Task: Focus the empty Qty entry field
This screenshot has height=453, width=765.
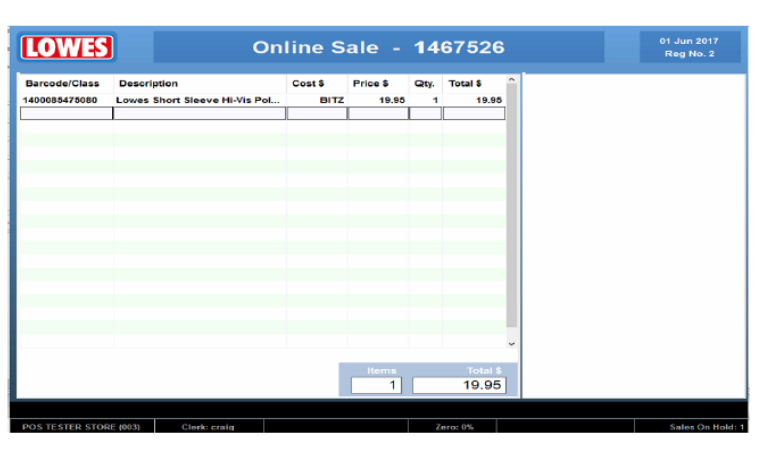Action: [x=425, y=114]
